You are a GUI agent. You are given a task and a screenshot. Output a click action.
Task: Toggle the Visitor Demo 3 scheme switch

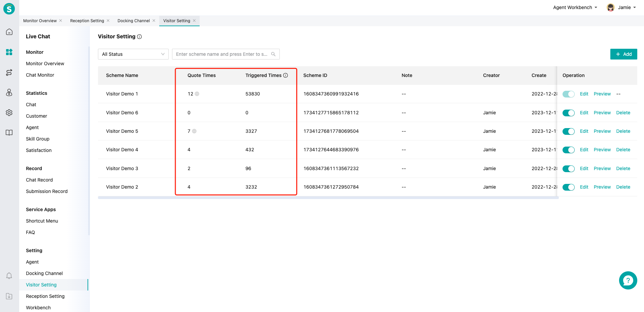[x=569, y=169]
